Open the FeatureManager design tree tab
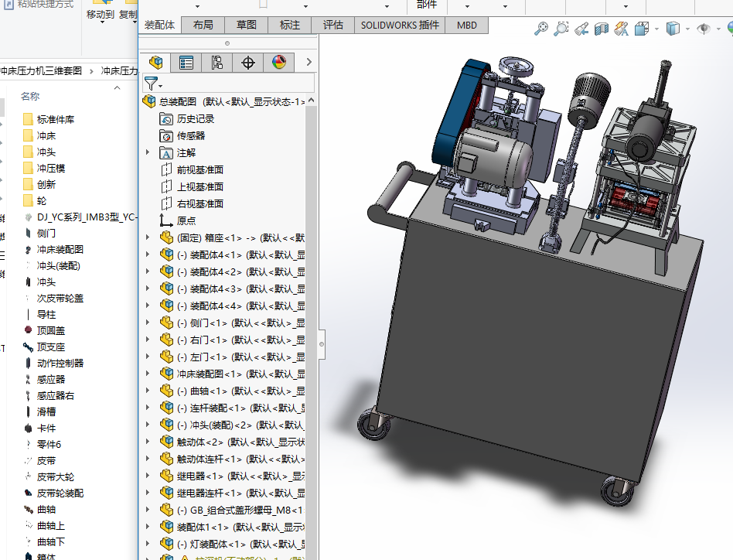This screenshot has width=733, height=560. (x=156, y=63)
